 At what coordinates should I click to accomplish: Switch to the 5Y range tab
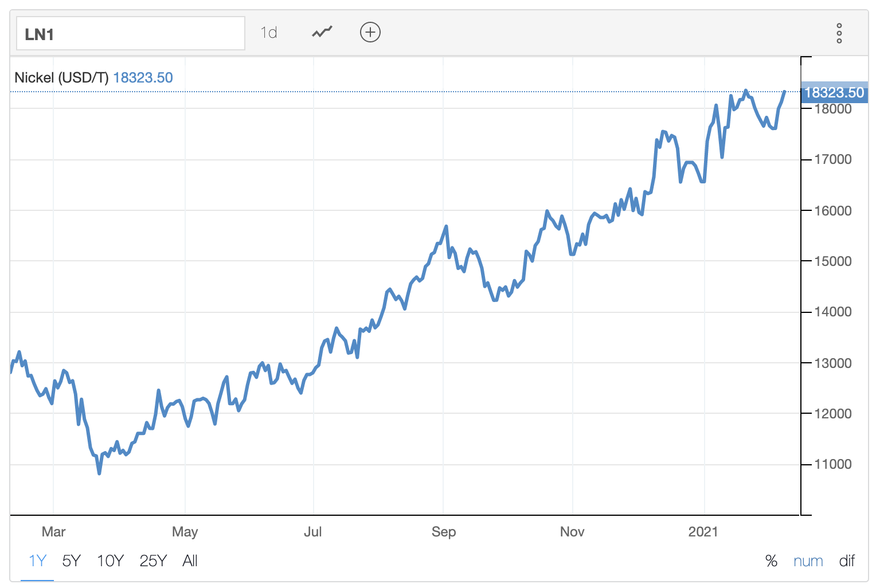tap(71, 561)
